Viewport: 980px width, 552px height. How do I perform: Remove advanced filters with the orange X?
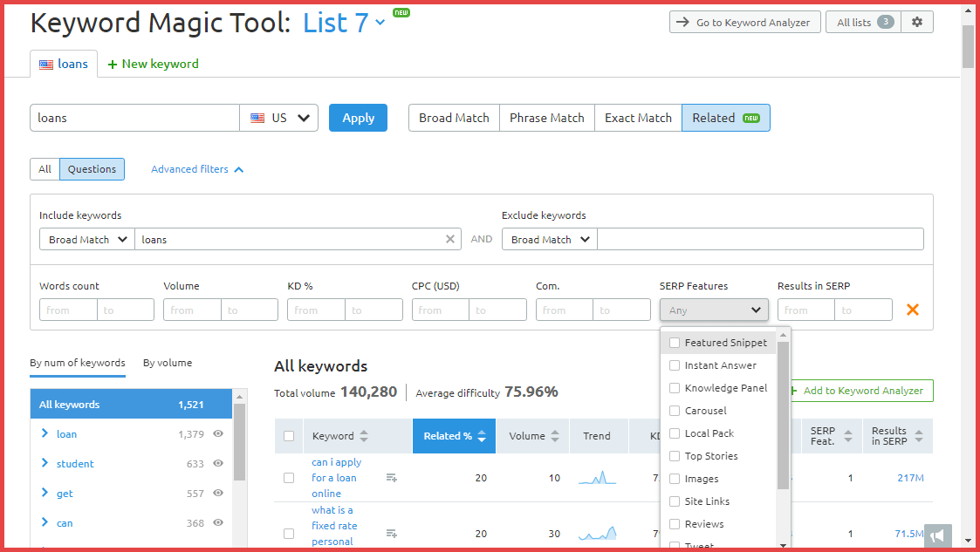pyautogui.click(x=913, y=309)
